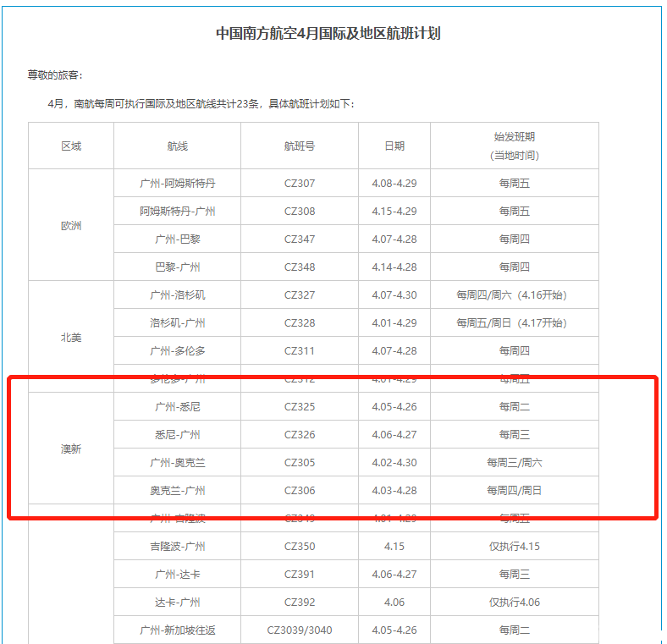Click route cell 广州-达卡
Viewport: 667px width, 644px height.
click(x=178, y=575)
